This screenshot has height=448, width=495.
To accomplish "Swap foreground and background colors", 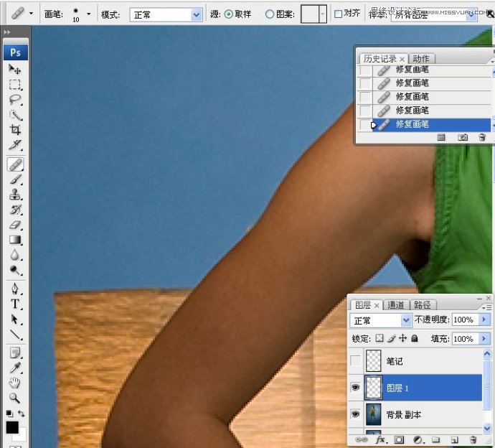I will pyautogui.click(x=21, y=414).
